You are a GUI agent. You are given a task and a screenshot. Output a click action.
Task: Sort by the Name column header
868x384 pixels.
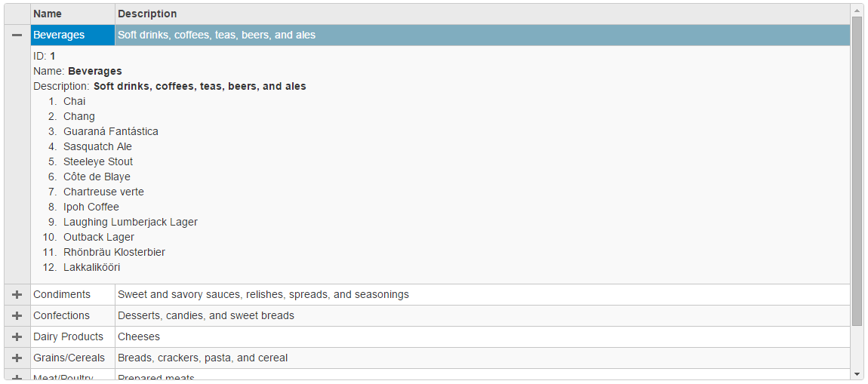point(73,14)
